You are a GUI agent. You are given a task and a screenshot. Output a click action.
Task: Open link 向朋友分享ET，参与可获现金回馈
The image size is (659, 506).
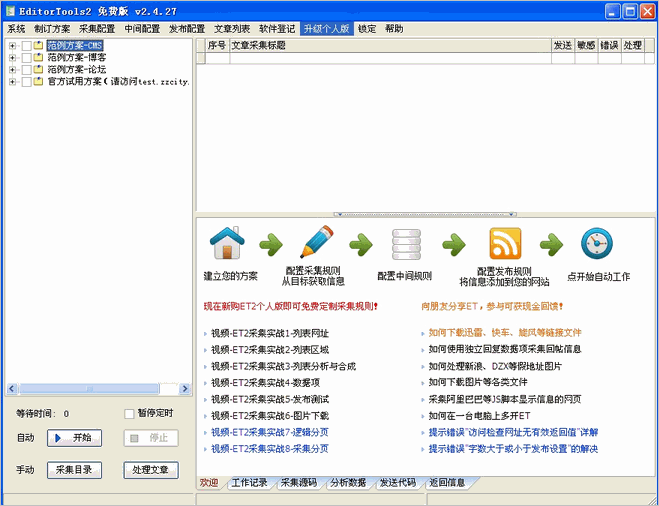click(492, 306)
